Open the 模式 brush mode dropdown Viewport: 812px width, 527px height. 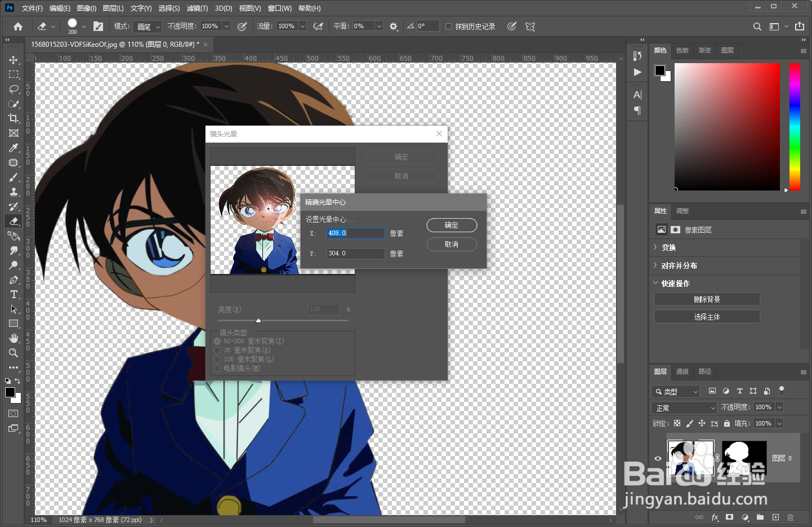[148, 26]
